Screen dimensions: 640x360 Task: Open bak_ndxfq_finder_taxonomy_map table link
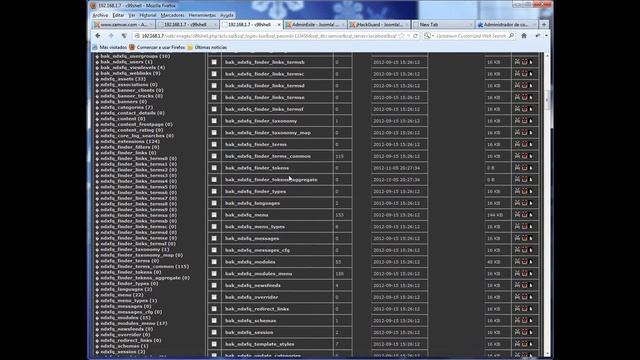tap(268, 133)
